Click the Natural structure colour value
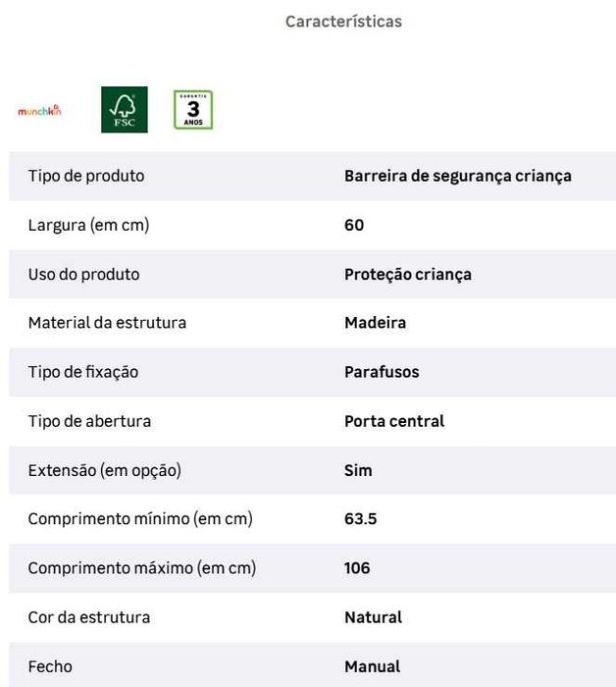The height and width of the screenshot is (687, 616). pos(373,617)
